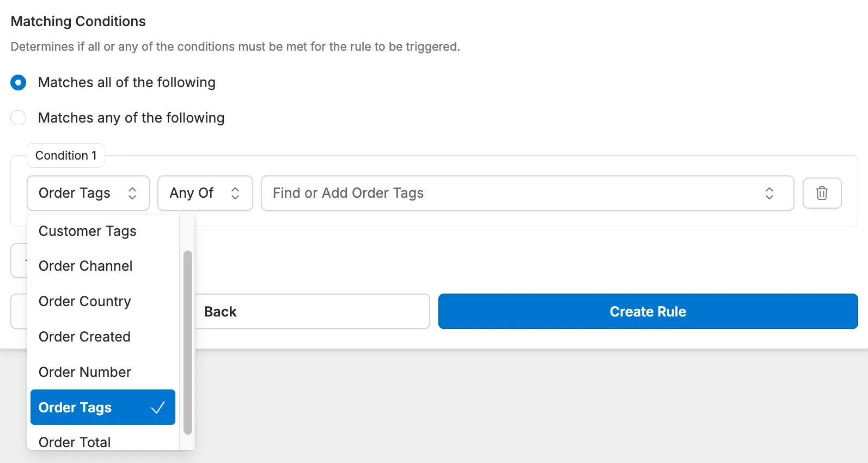The width and height of the screenshot is (868, 463).
Task: Click the checkmark on the highlighted Order Tags option
Action: (158, 407)
